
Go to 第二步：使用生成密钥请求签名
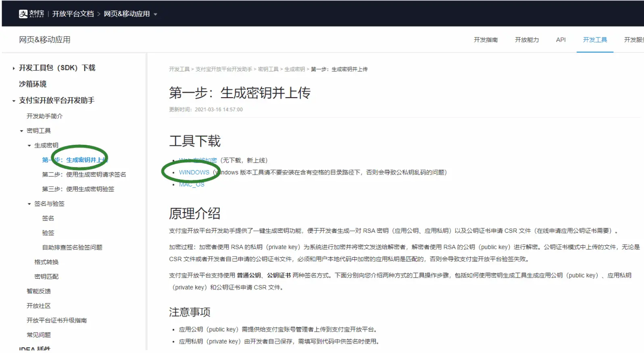[84, 175]
